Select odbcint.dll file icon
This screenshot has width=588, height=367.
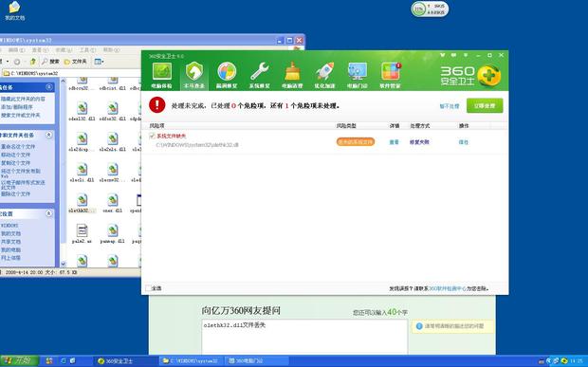tap(113, 84)
